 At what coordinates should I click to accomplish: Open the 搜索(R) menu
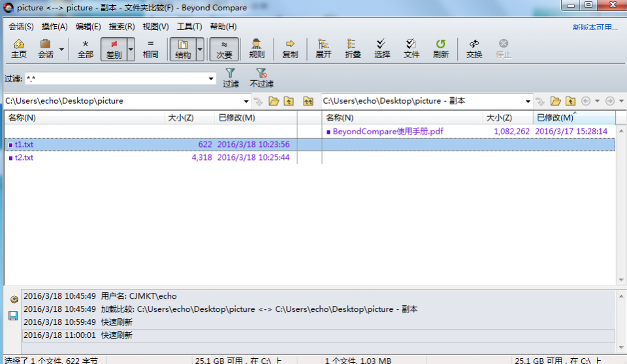[x=121, y=27]
